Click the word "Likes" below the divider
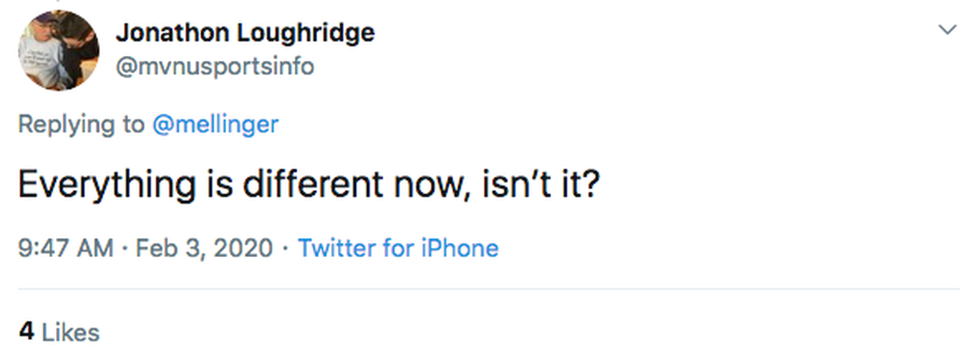The width and height of the screenshot is (980, 361). 70,332
